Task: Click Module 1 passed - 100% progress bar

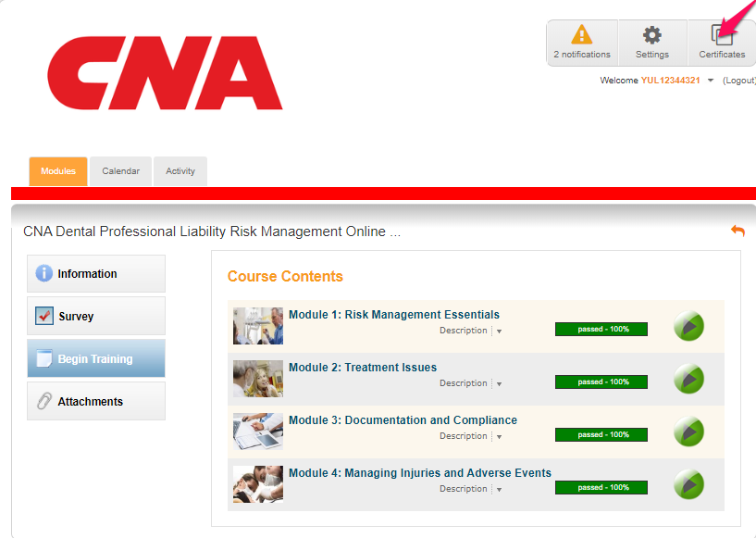Action: [x=601, y=329]
